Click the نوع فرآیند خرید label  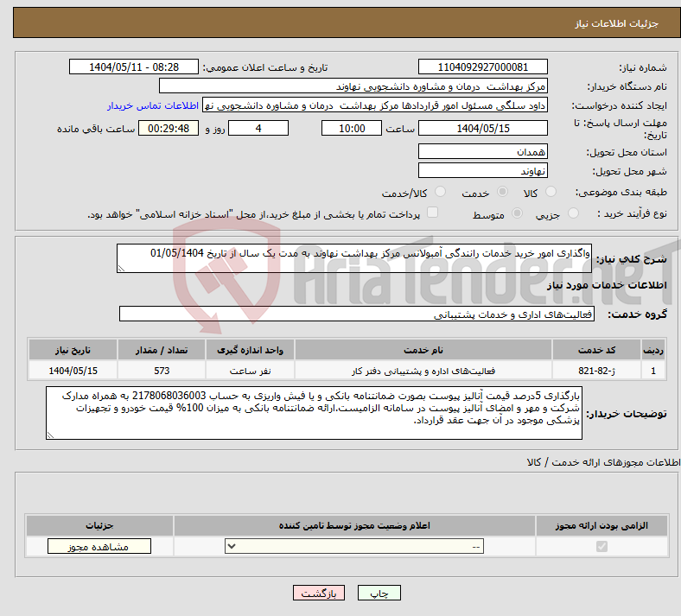coord(632,213)
